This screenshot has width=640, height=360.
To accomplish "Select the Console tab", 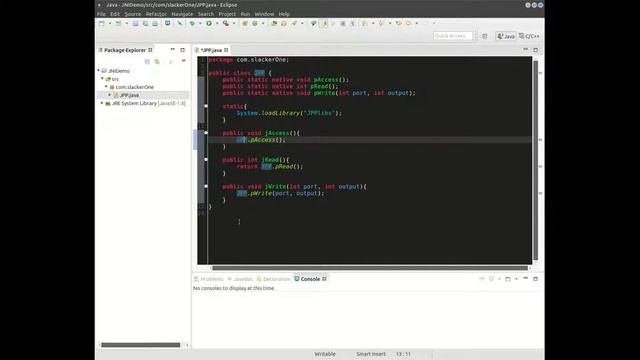I will [x=310, y=279].
